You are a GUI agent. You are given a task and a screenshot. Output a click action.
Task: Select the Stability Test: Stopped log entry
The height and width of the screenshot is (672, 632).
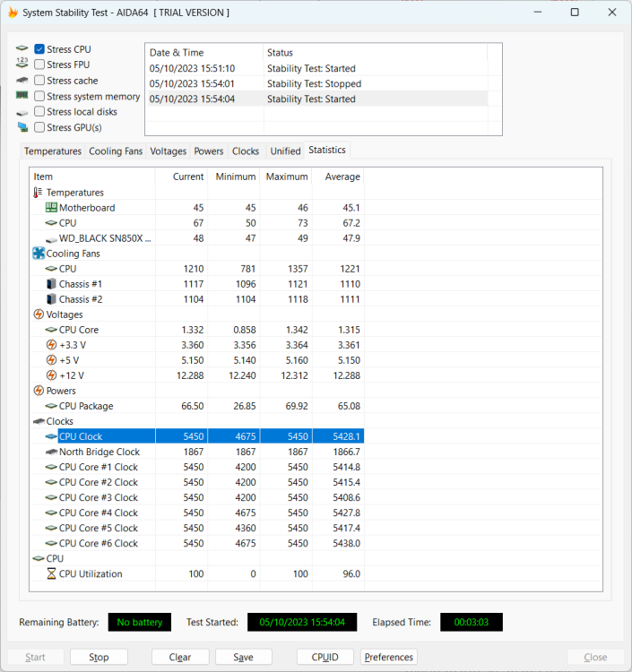316,83
